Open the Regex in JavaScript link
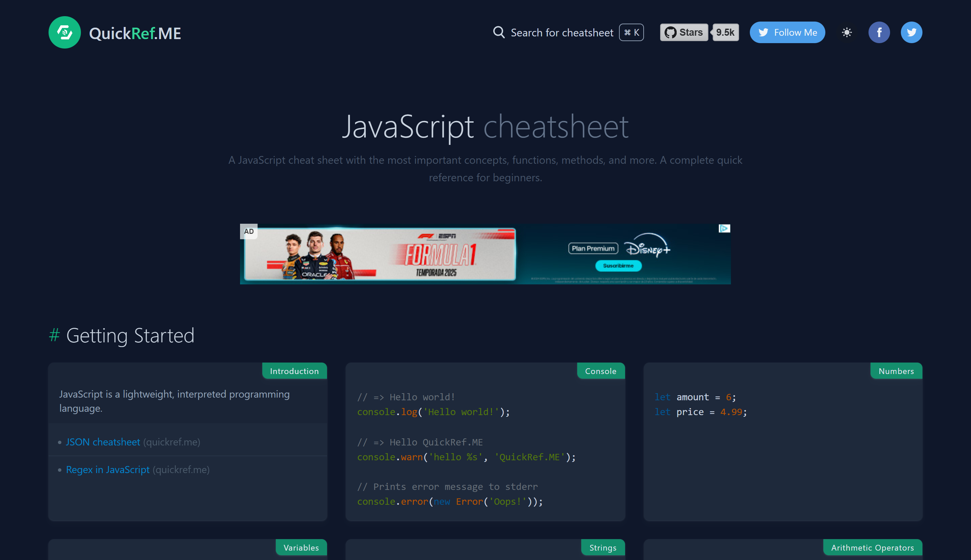This screenshot has width=971, height=560. pos(107,470)
